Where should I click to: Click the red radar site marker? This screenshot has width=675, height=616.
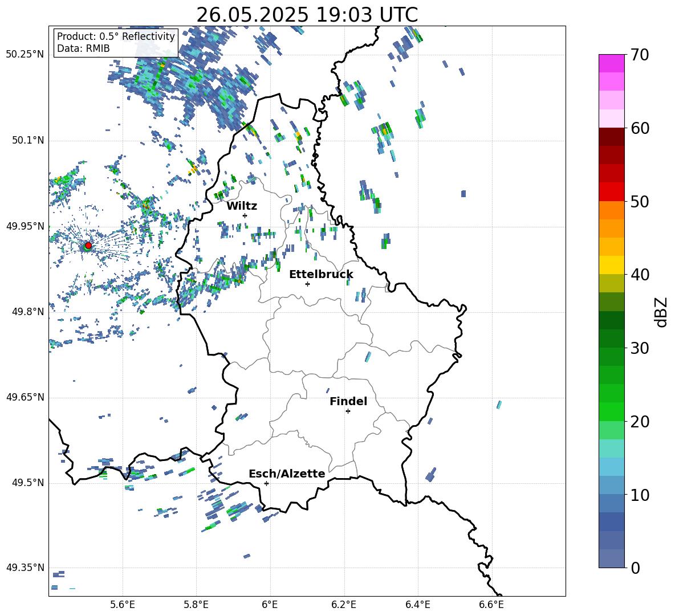[88, 245]
